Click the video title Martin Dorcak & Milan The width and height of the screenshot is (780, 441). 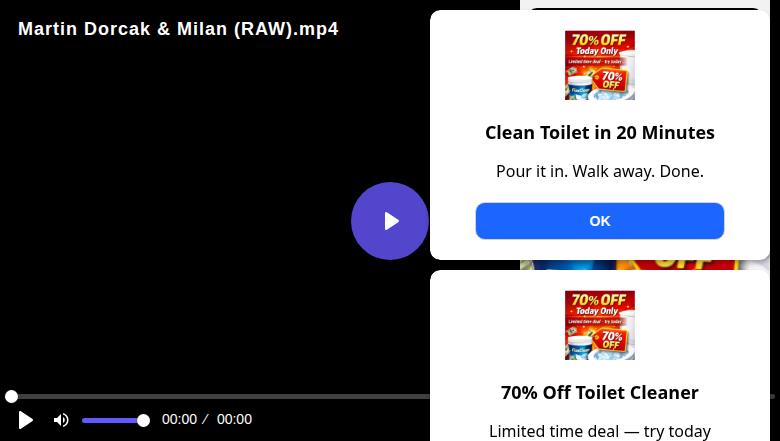pyautogui.click(x=178, y=29)
